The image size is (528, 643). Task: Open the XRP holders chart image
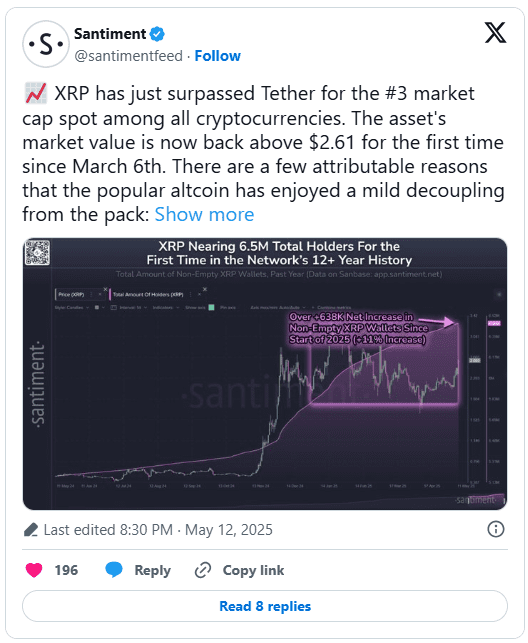(x=265, y=374)
